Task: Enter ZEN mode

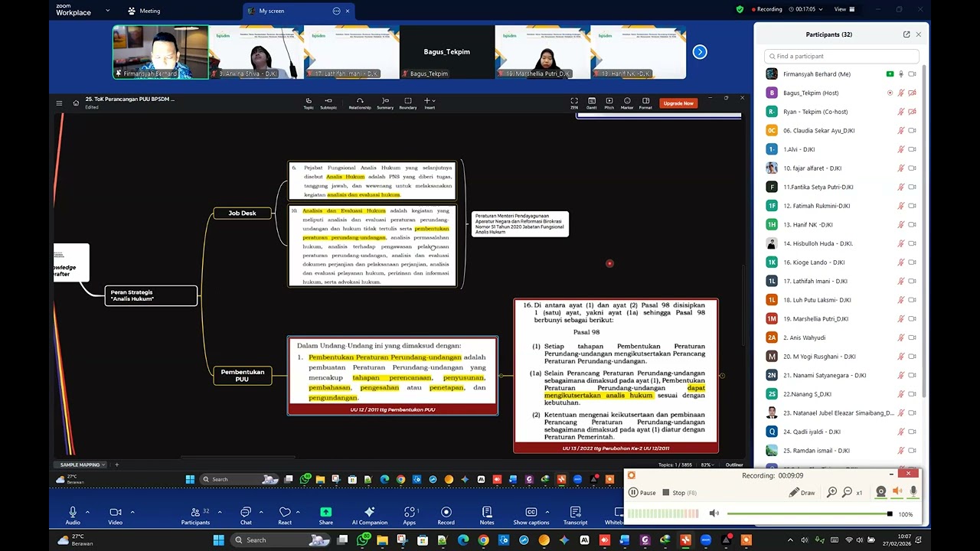Action: click(574, 103)
